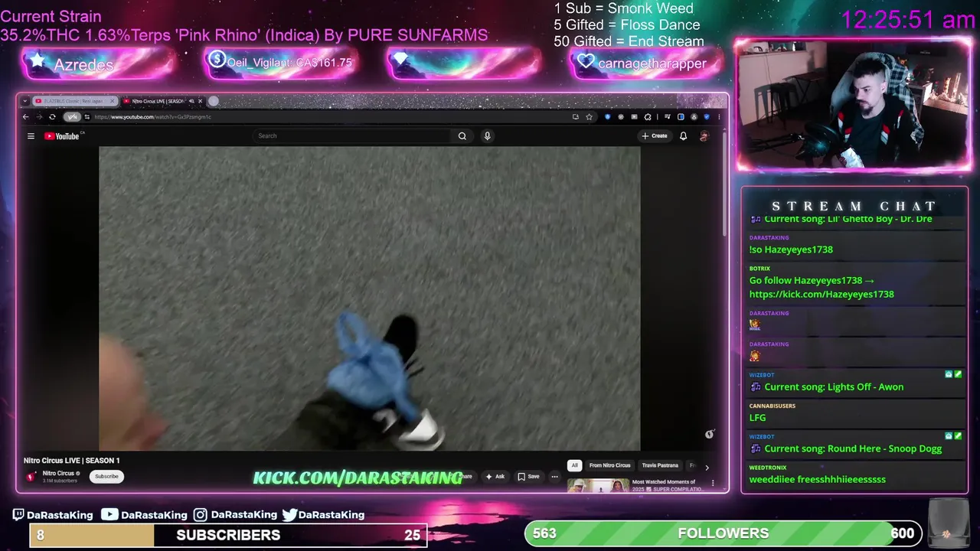This screenshot has width=980, height=551.
Task: Start voice search with microphone icon
Action: 487,136
